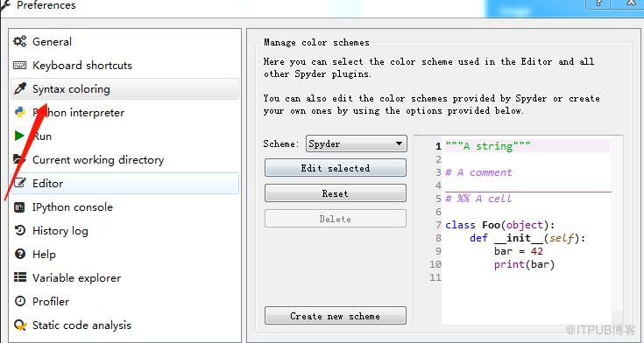
Task: Click the Help question mark icon
Action: click(x=19, y=254)
